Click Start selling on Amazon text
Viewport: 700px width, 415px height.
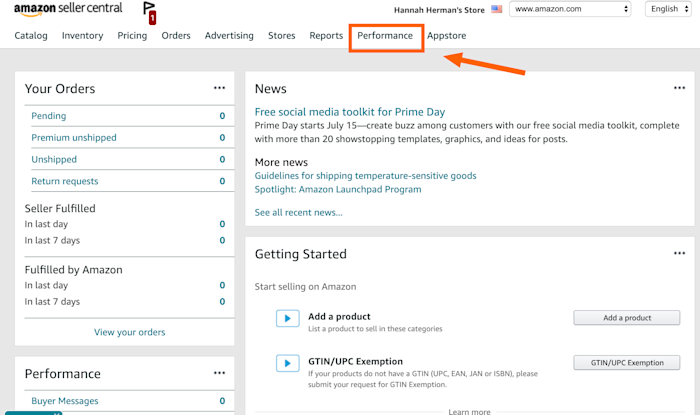[x=305, y=286]
